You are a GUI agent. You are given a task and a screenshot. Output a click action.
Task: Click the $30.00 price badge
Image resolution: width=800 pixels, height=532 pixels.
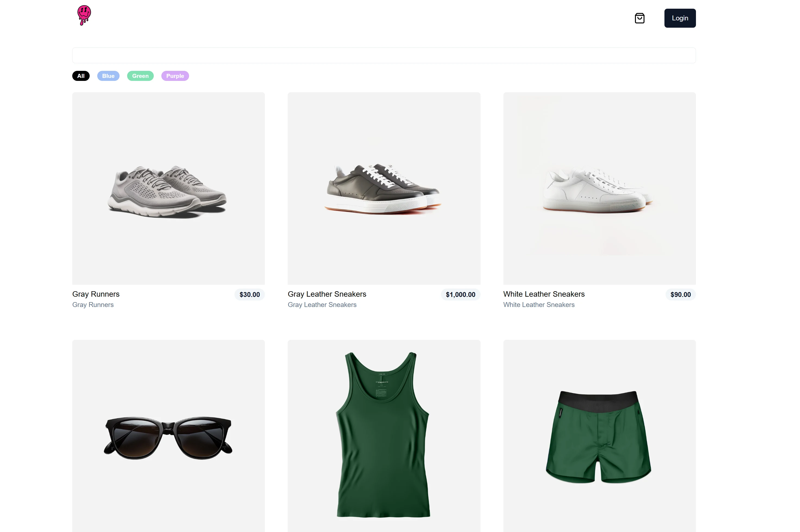pos(250,294)
